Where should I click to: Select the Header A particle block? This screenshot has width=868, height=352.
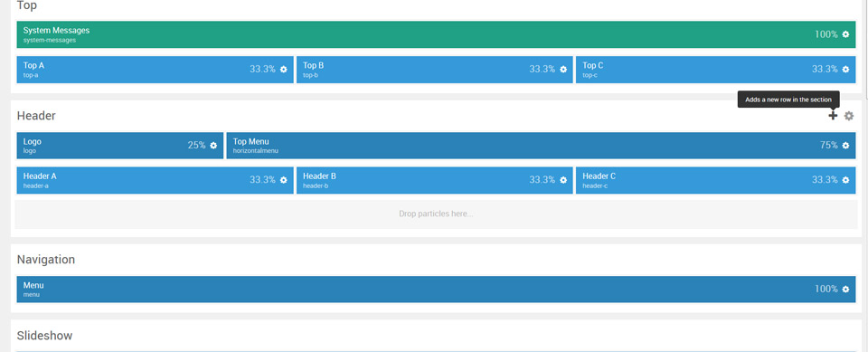(155, 180)
